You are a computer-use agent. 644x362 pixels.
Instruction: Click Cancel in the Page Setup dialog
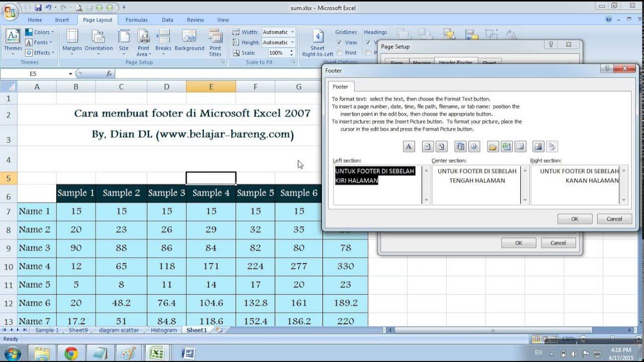pos(558,243)
